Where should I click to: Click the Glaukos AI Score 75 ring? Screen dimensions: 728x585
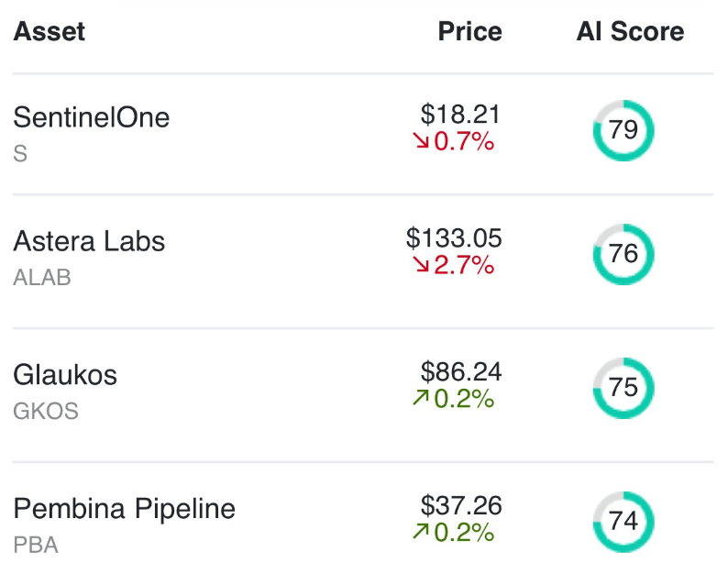tap(623, 388)
